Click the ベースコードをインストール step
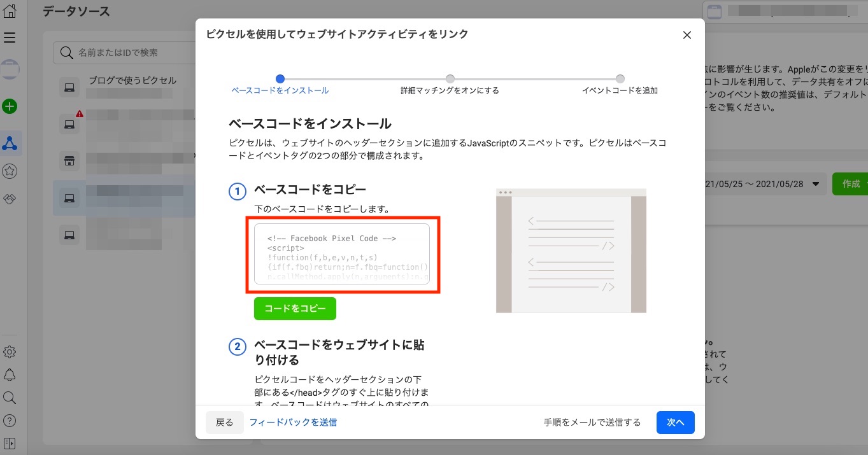Image resolution: width=868 pixels, height=455 pixels. pyautogui.click(x=280, y=85)
